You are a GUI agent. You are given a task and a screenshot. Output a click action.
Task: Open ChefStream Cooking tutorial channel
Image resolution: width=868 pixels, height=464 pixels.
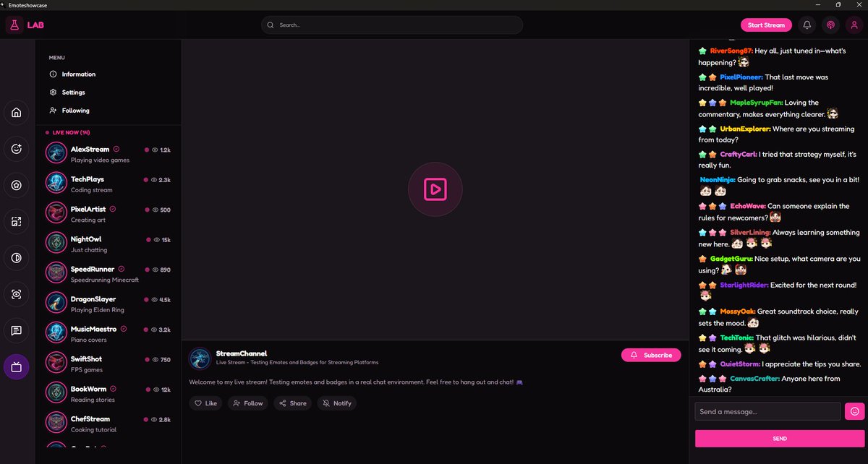click(x=109, y=423)
